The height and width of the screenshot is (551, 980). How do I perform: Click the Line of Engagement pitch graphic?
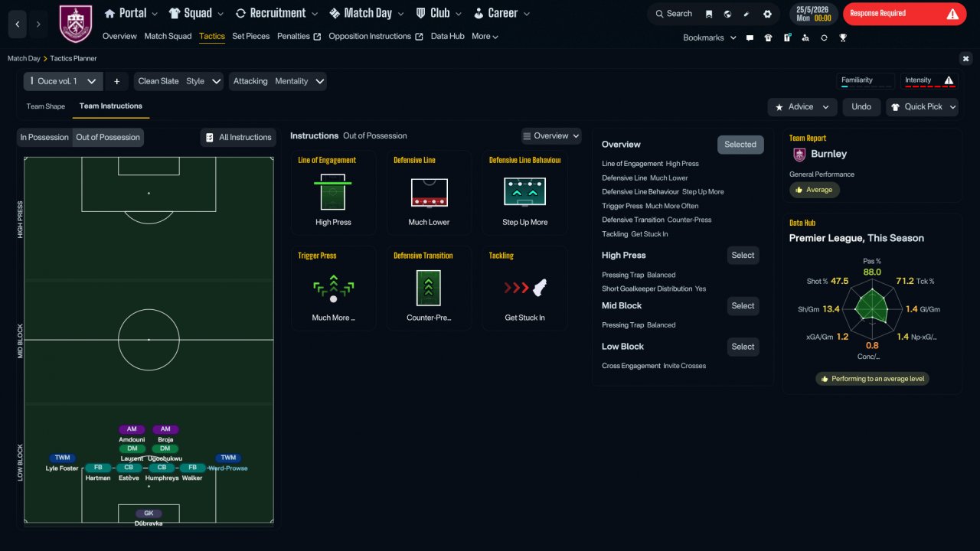pyautogui.click(x=333, y=191)
